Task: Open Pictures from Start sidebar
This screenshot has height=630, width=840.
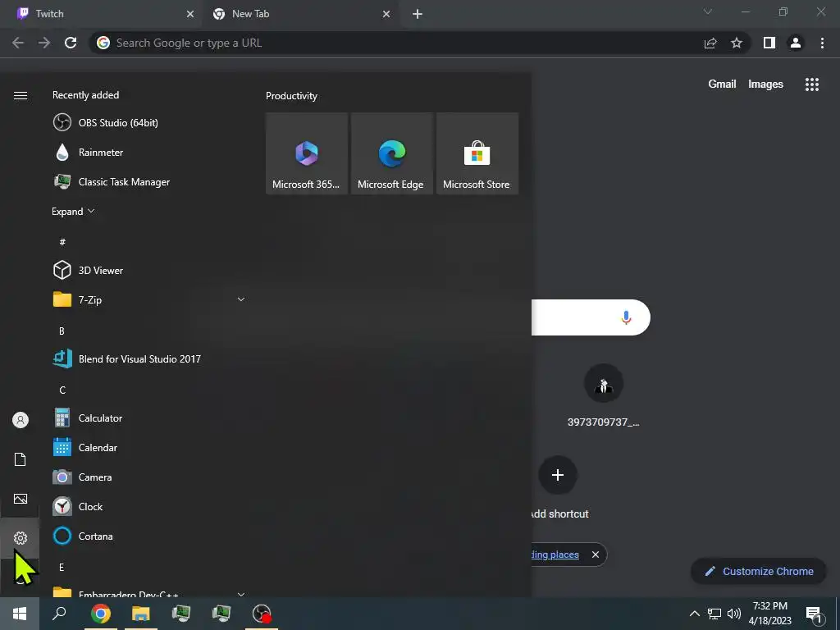Action: [20, 499]
